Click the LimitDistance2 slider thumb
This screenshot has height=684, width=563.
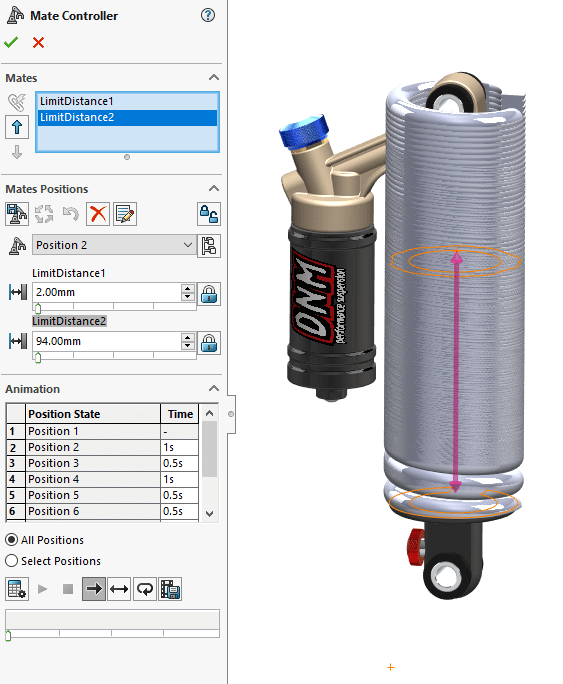(x=38, y=358)
